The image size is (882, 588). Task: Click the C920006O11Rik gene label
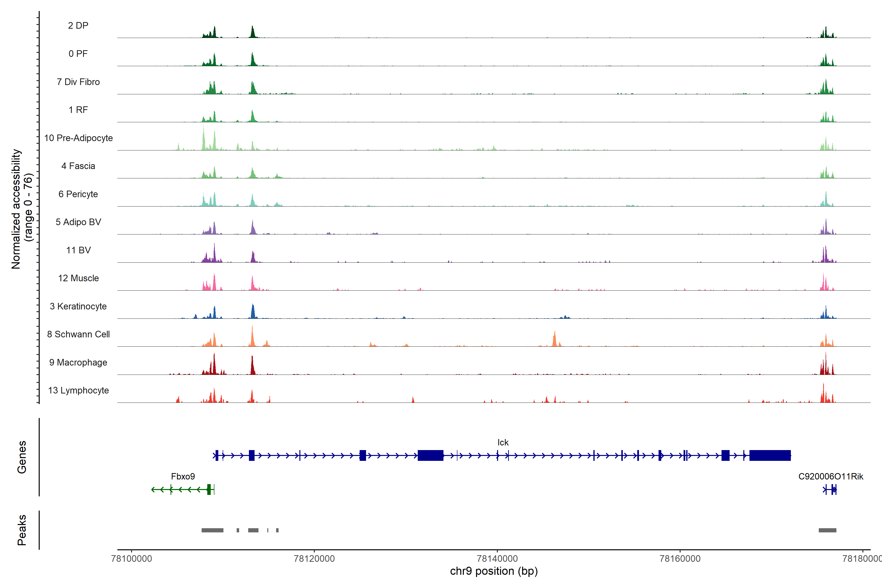tap(831, 477)
